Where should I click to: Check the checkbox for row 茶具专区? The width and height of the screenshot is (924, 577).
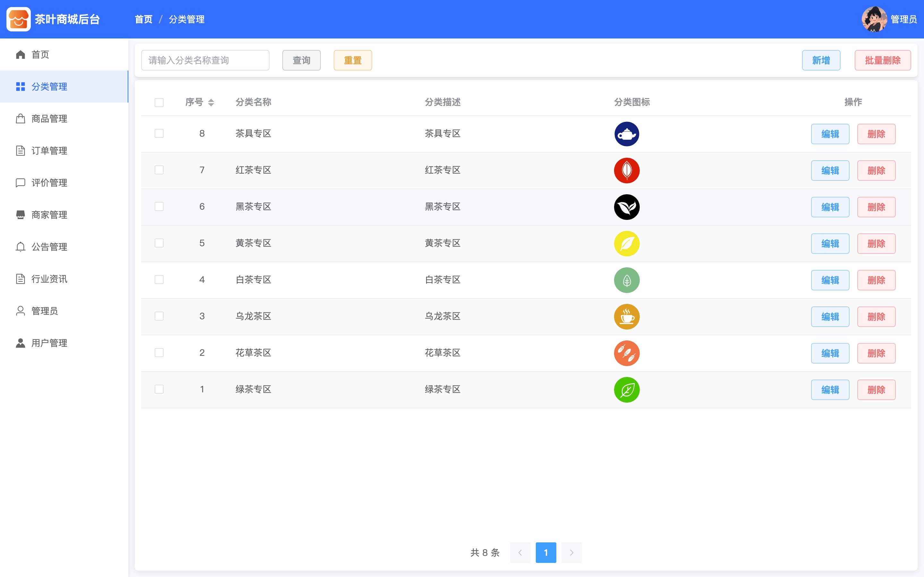click(159, 133)
